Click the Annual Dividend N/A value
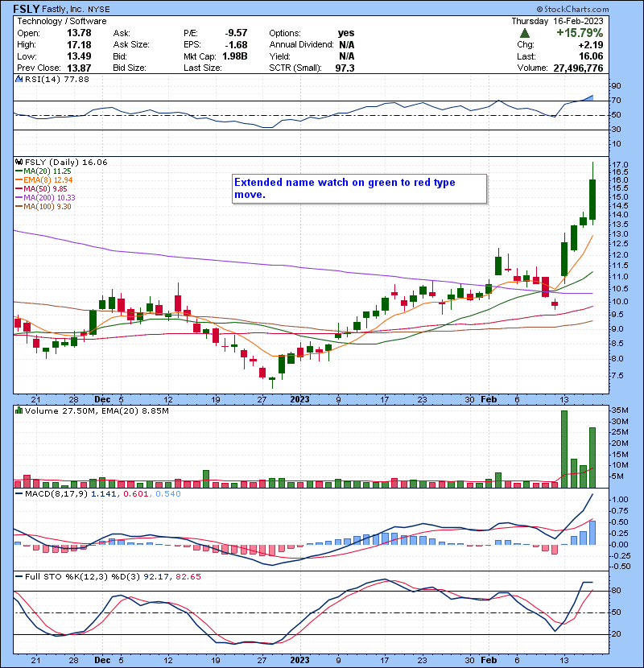This screenshot has height=668, width=644. (346, 45)
